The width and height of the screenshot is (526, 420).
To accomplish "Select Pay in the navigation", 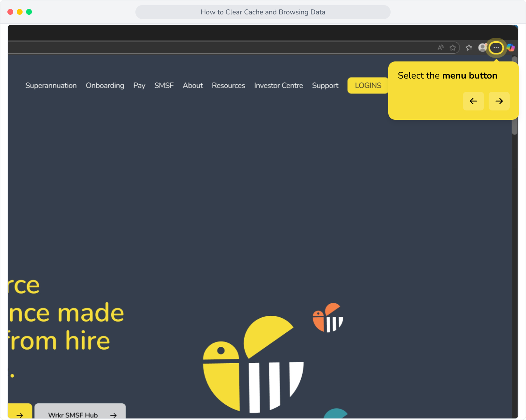I will coord(139,86).
